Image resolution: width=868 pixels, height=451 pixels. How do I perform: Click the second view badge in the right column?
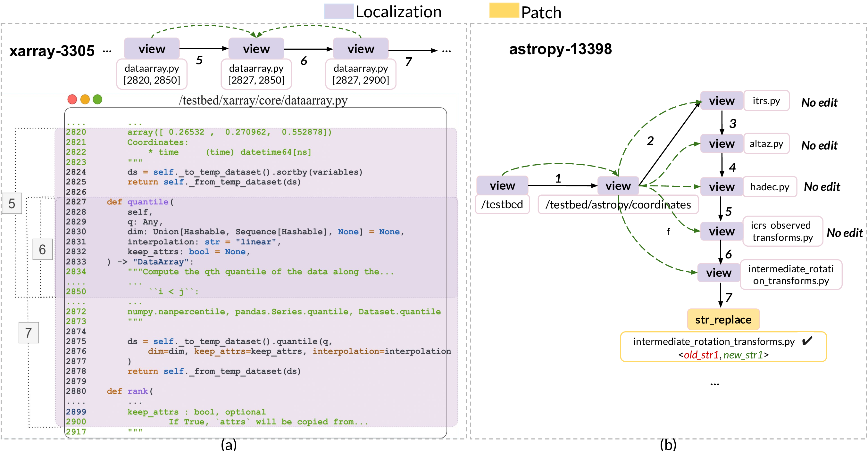(722, 143)
